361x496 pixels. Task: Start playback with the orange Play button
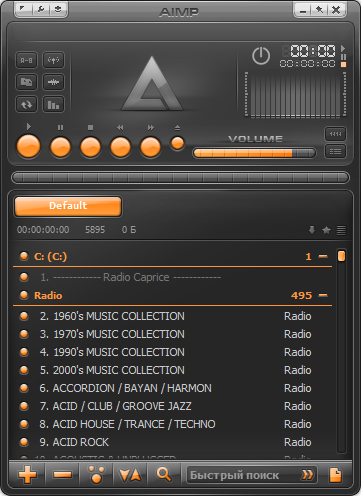point(29,147)
